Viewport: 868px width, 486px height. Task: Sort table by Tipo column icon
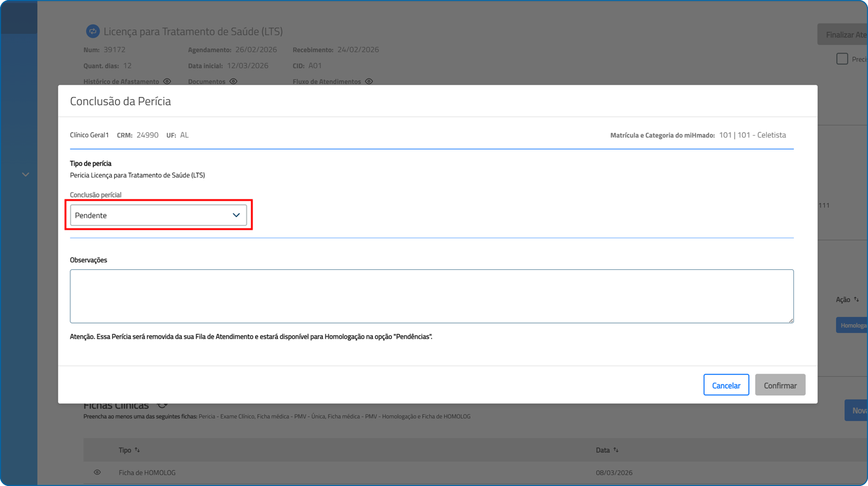[137, 450]
